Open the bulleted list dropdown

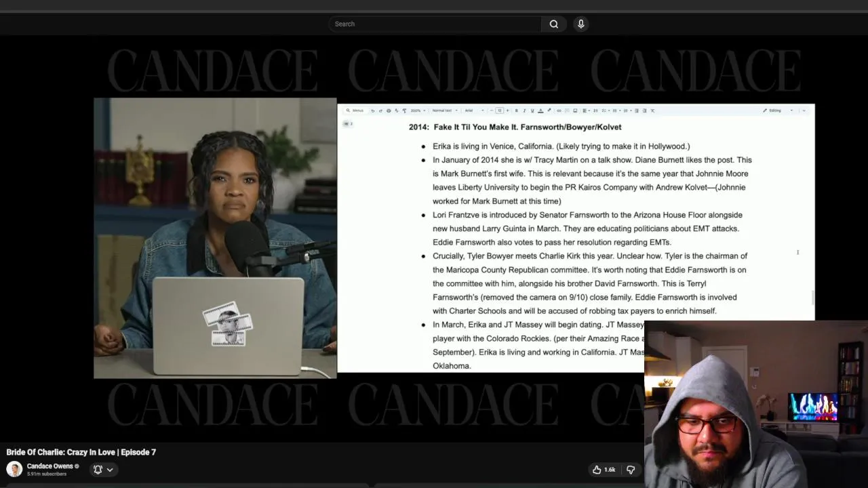click(616, 110)
